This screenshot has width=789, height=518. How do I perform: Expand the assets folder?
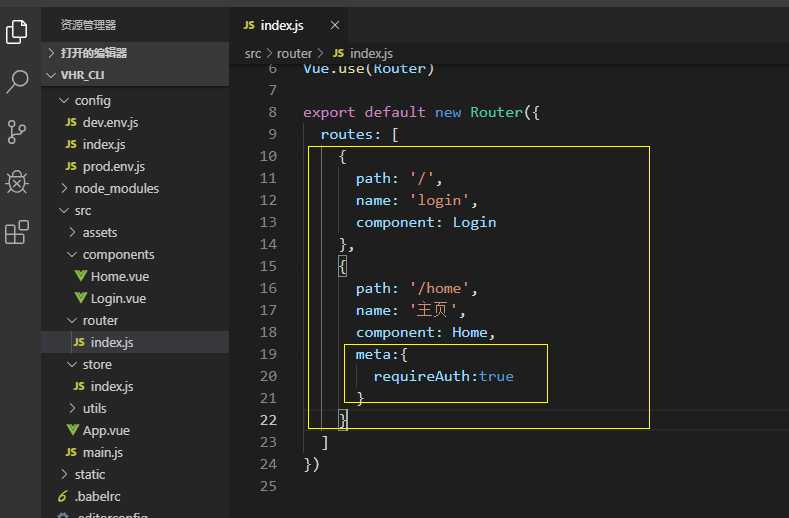(135, 233)
